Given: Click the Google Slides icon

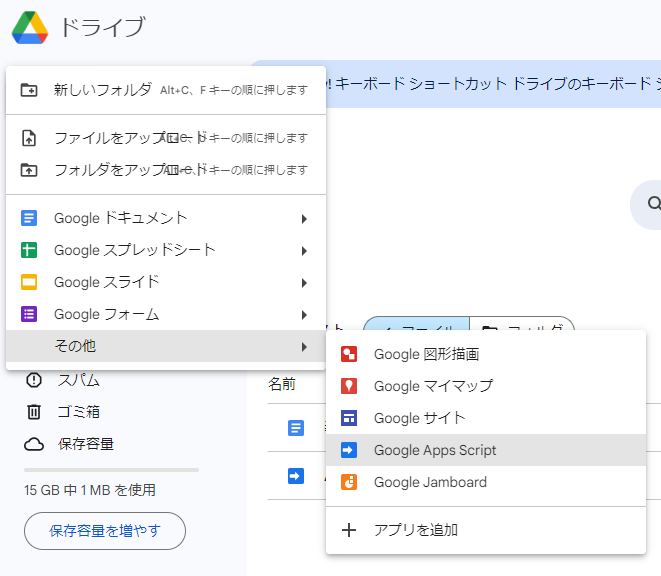Looking at the screenshot, I should click(x=30, y=282).
